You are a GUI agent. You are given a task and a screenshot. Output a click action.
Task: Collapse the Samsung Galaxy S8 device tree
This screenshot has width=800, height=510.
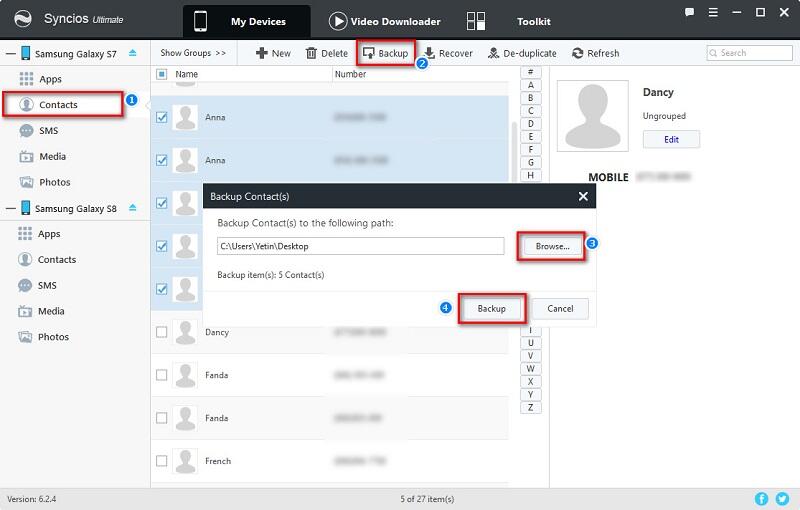coord(8,209)
